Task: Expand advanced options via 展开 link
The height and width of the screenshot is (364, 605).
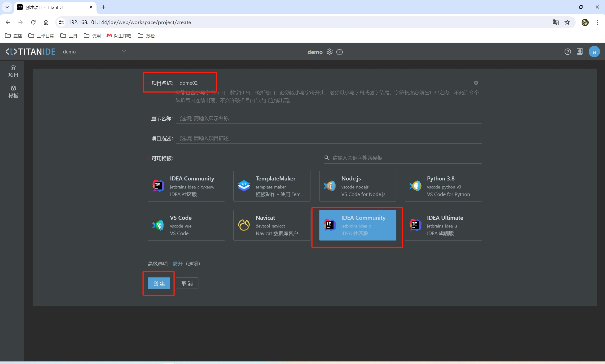Action: 178,264
